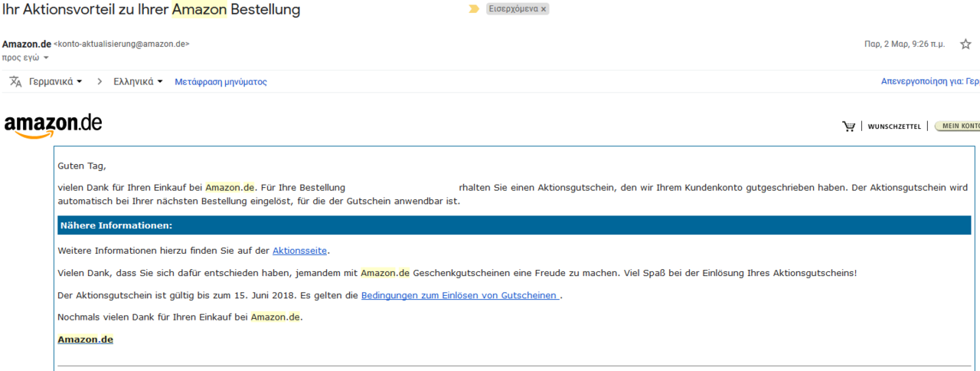This screenshot has height=371, width=980.
Task: Click the Mein Konto button
Action: point(958,126)
